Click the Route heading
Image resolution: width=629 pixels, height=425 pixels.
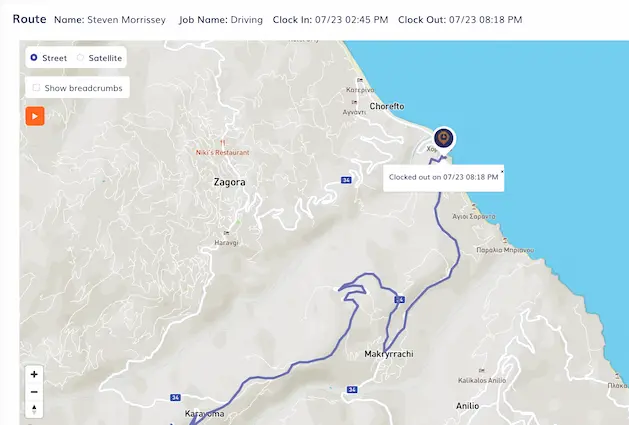29,19
